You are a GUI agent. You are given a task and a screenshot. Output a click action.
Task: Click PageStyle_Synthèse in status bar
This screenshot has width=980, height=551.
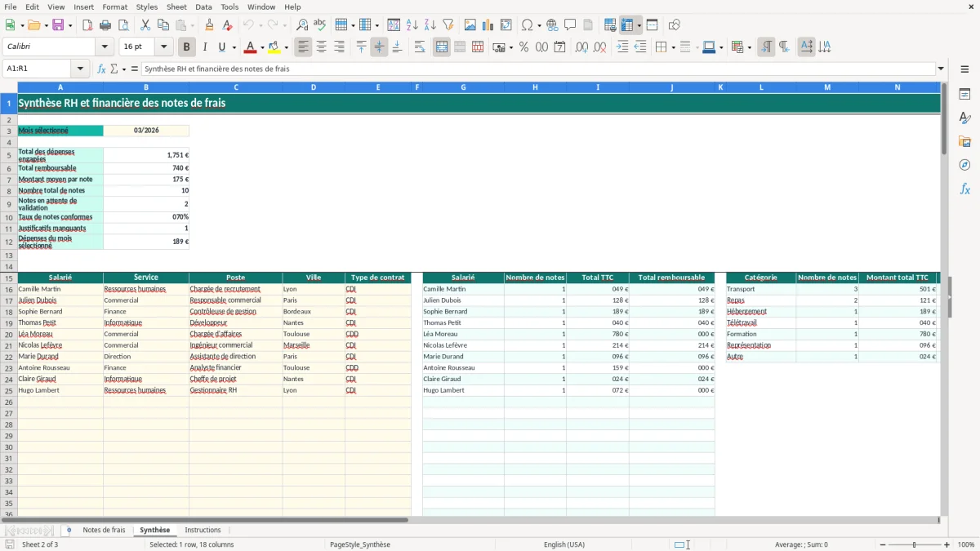(x=359, y=544)
